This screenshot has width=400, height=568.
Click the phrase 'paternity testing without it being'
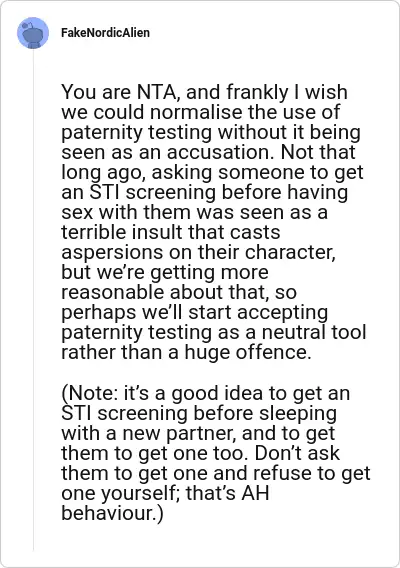point(211,132)
